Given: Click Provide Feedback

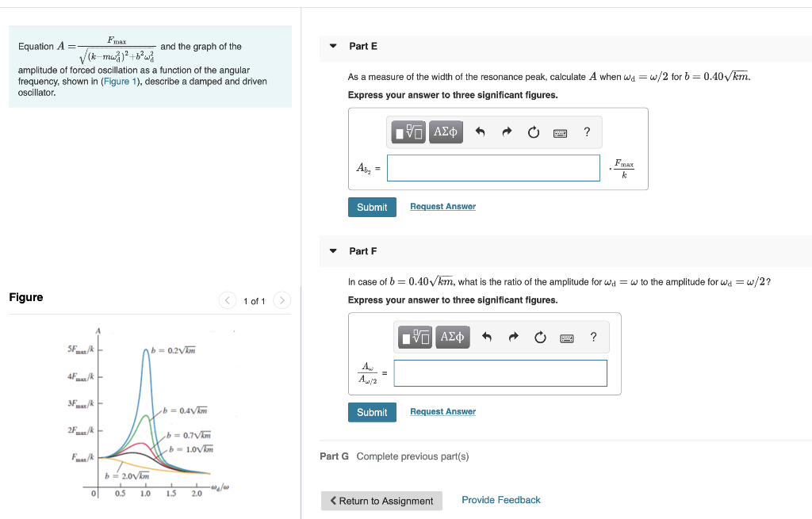Looking at the screenshot, I should 500,499.
